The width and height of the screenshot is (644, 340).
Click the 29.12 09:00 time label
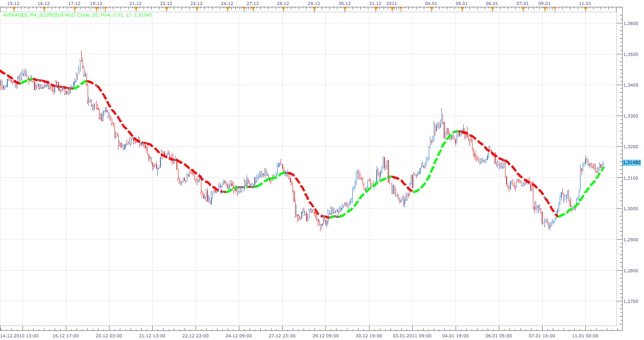click(325, 336)
